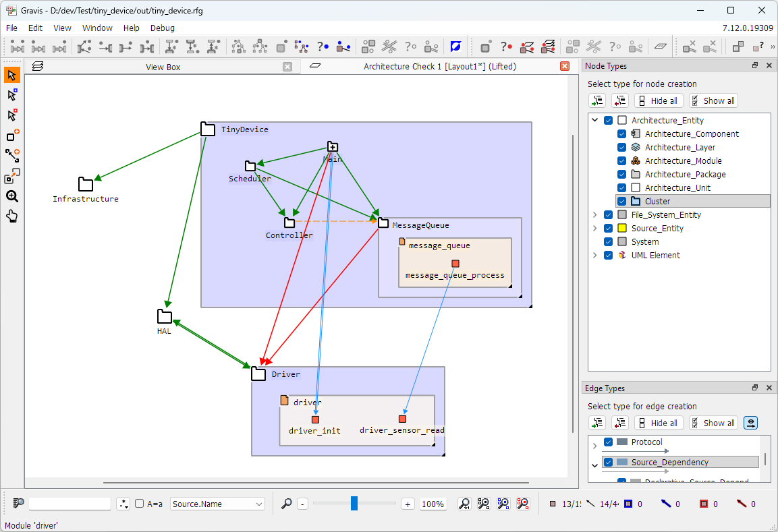Click the overlapping squares toolbar icon
The width and height of the screenshot is (778, 532).
coord(738,47)
